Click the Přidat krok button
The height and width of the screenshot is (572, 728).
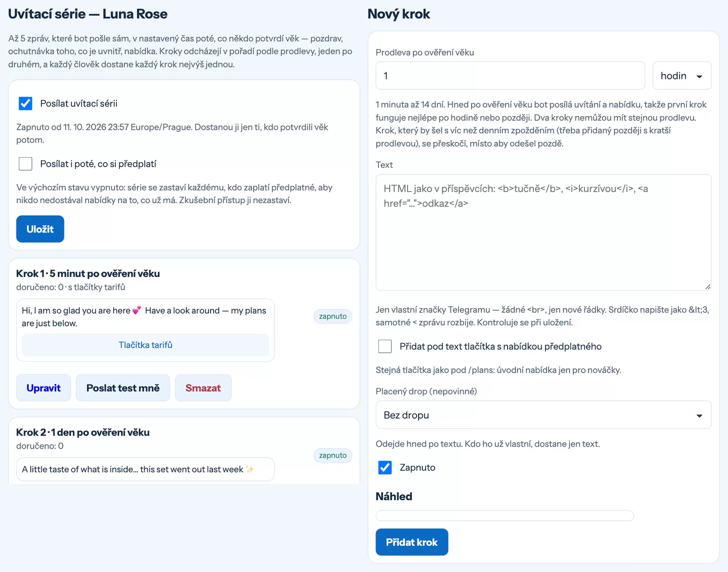[412, 542]
